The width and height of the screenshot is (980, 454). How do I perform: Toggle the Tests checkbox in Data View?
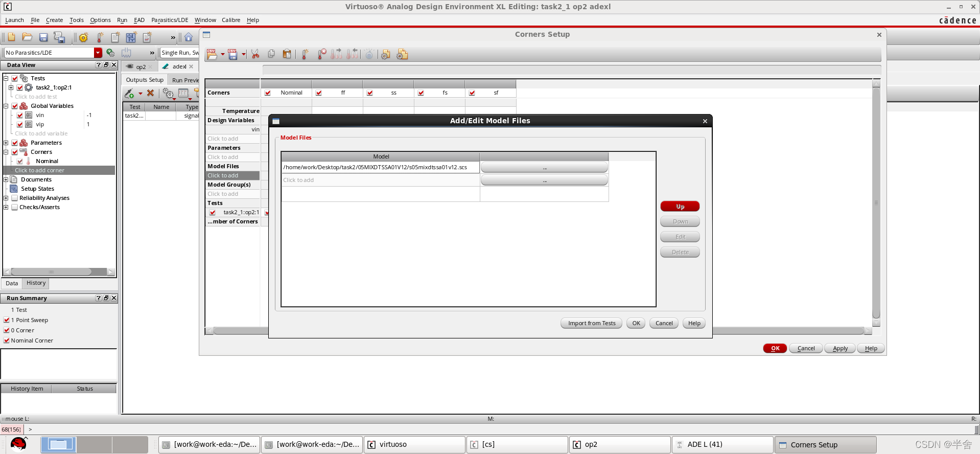coord(15,78)
